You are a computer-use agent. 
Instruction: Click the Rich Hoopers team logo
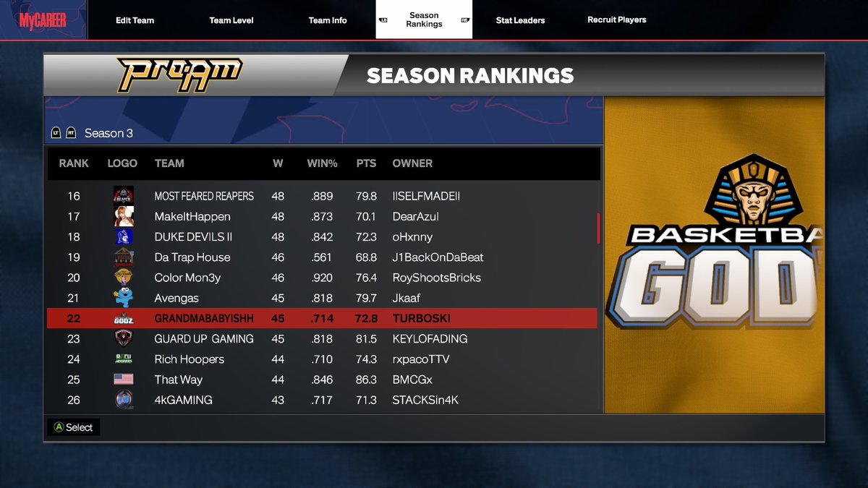[123, 359]
